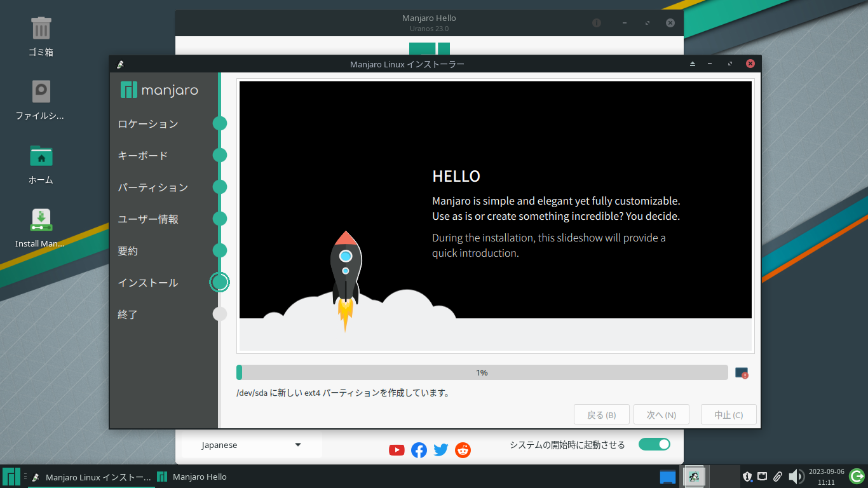Click the /dev/sda partition status message
The height and width of the screenshot is (488, 868).
tap(343, 393)
